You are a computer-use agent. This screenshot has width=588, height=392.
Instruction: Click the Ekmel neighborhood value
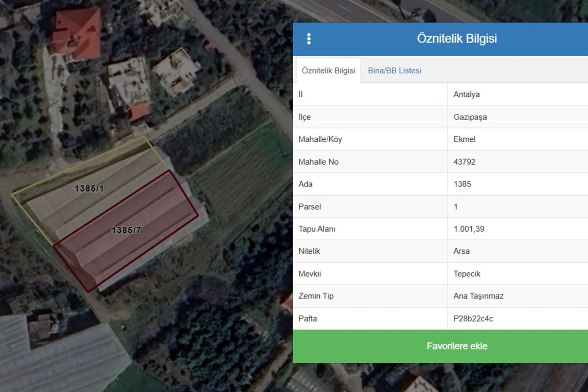pyautogui.click(x=464, y=139)
